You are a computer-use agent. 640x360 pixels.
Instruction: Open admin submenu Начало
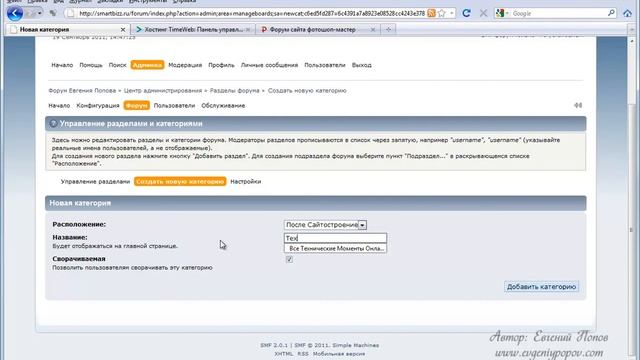tap(59, 105)
